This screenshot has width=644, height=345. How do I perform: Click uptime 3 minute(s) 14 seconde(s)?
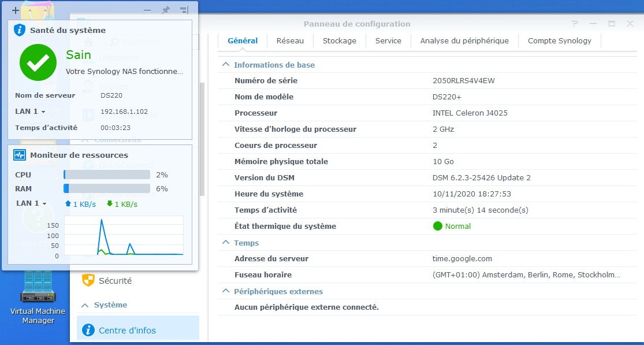coord(481,210)
